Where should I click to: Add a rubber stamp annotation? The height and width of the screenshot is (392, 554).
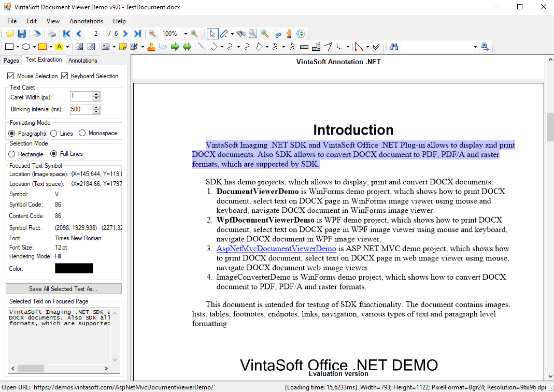[151, 47]
